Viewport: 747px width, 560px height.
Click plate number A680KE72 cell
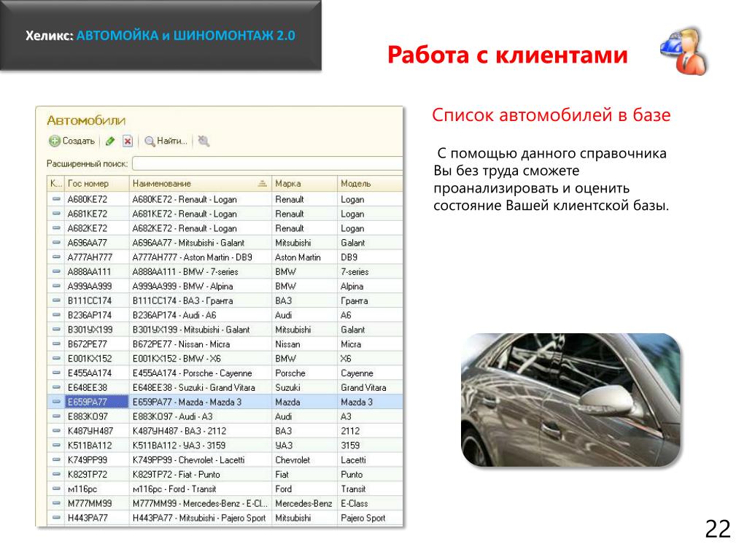point(97,199)
